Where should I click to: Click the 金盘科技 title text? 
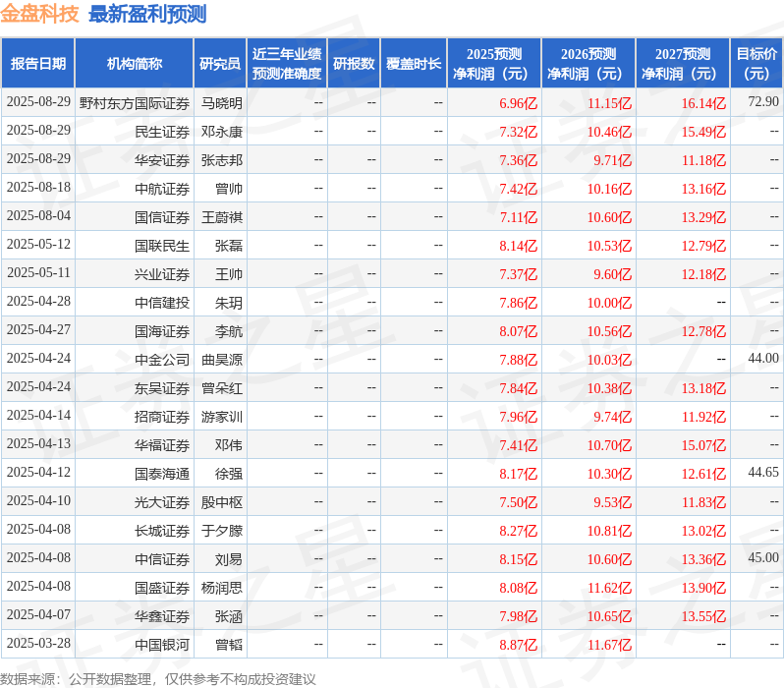[39, 14]
